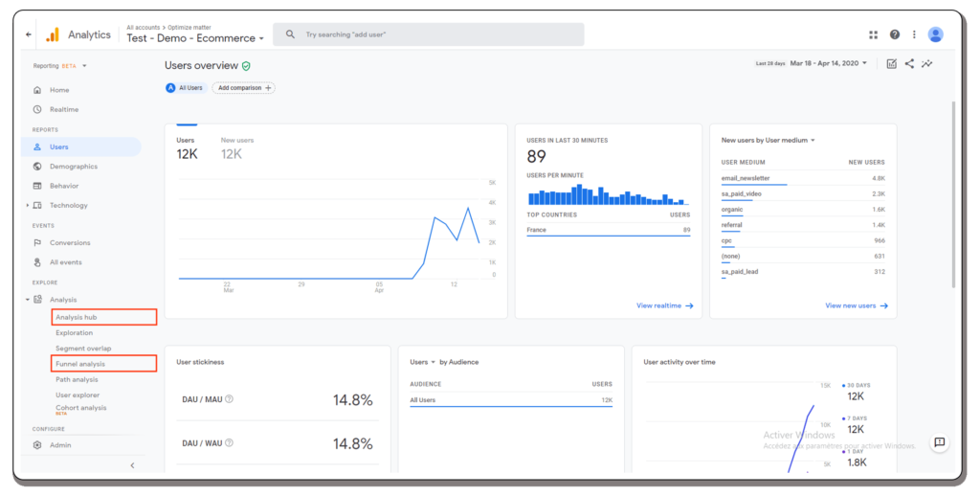Image resolution: width=980 pixels, height=496 pixels.
Task: Open the user account avatar
Action: [935, 34]
